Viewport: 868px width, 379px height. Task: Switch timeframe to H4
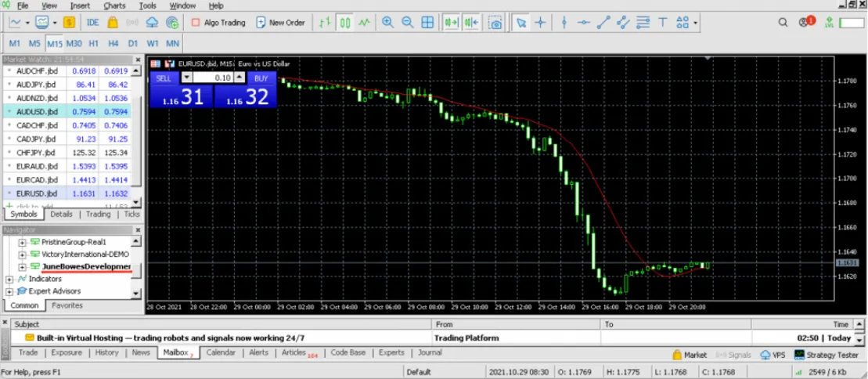113,43
